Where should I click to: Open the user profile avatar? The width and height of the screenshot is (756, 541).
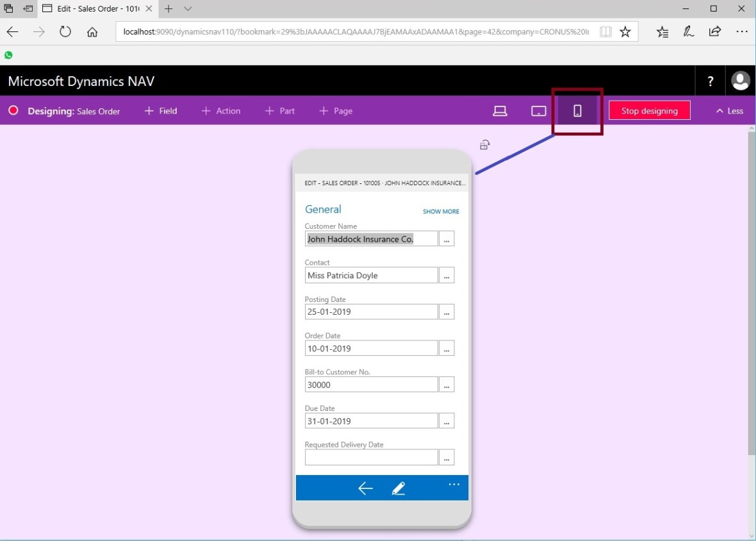pyautogui.click(x=741, y=81)
